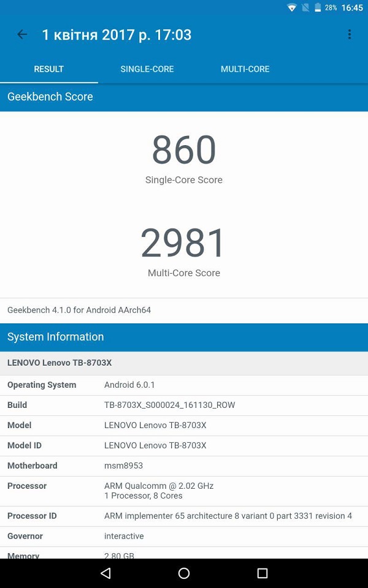Tap the 860 Single-Core Score value
Viewport: 368px width, 588px height.
(x=184, y=150)
